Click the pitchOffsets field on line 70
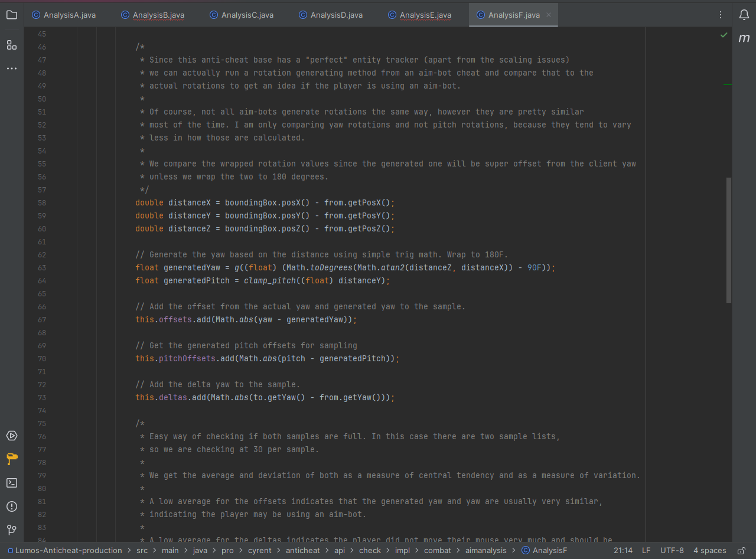 click(187, 358)
